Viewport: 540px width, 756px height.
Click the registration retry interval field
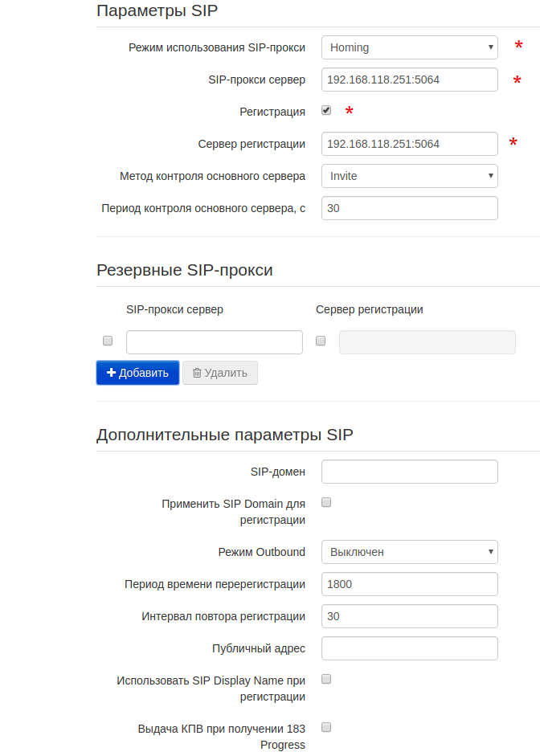[409, 616]
